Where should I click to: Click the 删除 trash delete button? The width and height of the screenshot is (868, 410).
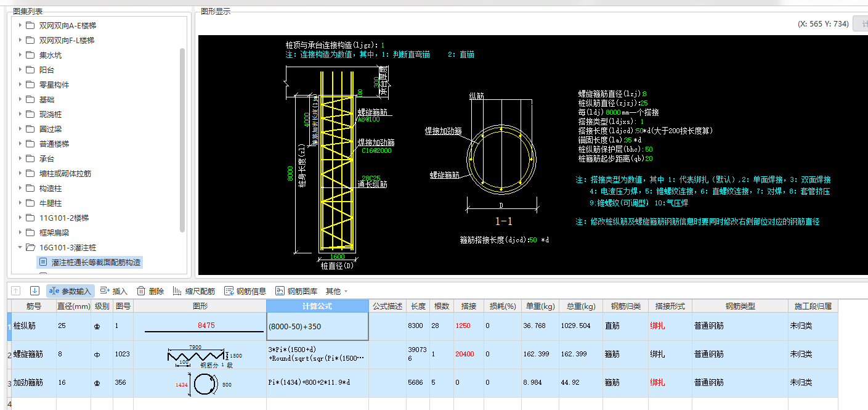150,291
